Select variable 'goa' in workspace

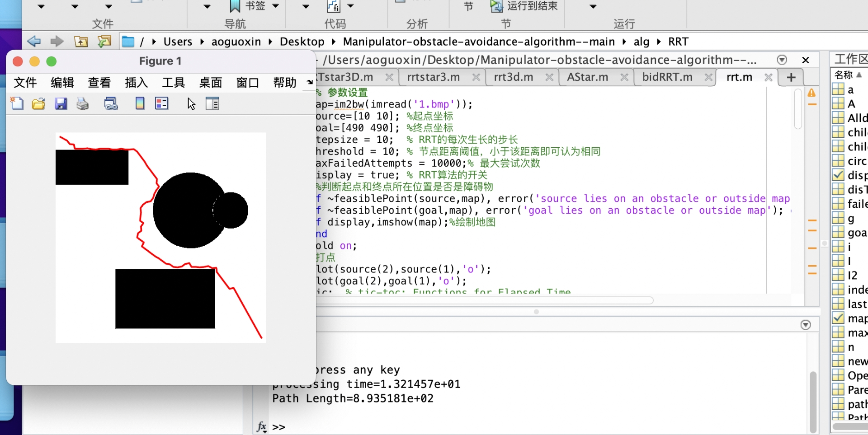pyautogui.click(x=857, y=233)
